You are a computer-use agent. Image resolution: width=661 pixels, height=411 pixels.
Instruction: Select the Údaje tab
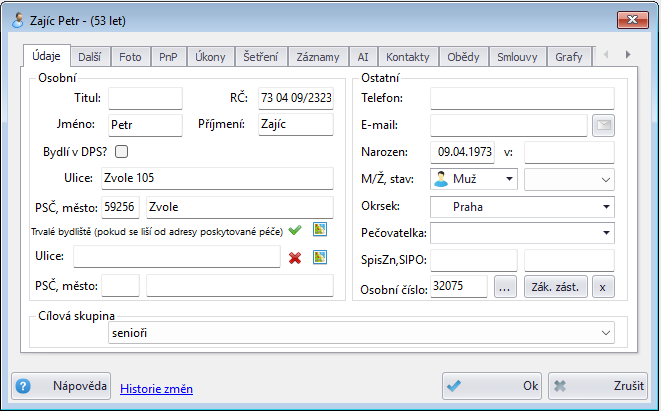[x=46, y=56]
